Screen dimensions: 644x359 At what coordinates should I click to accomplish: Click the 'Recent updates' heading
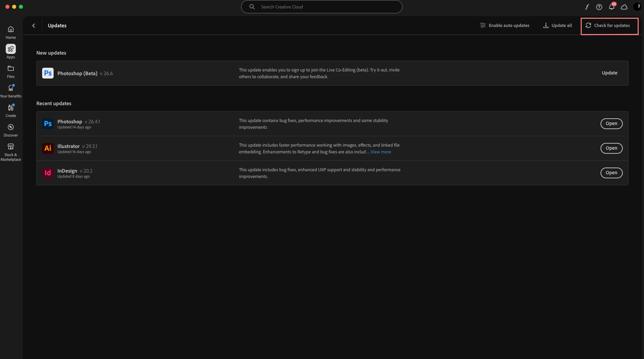click(x=54, y=103)
